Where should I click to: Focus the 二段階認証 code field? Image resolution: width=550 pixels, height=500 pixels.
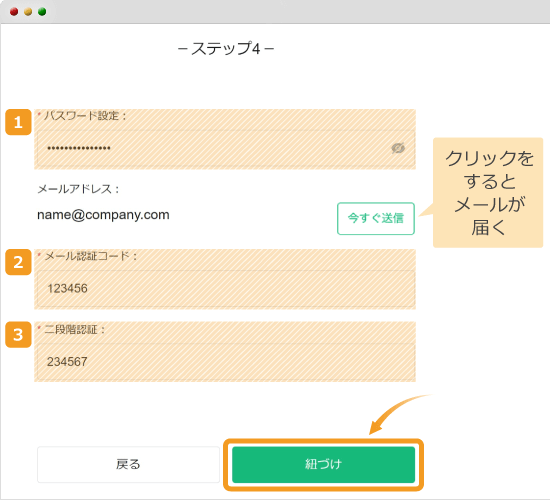[x=226, y=361]
